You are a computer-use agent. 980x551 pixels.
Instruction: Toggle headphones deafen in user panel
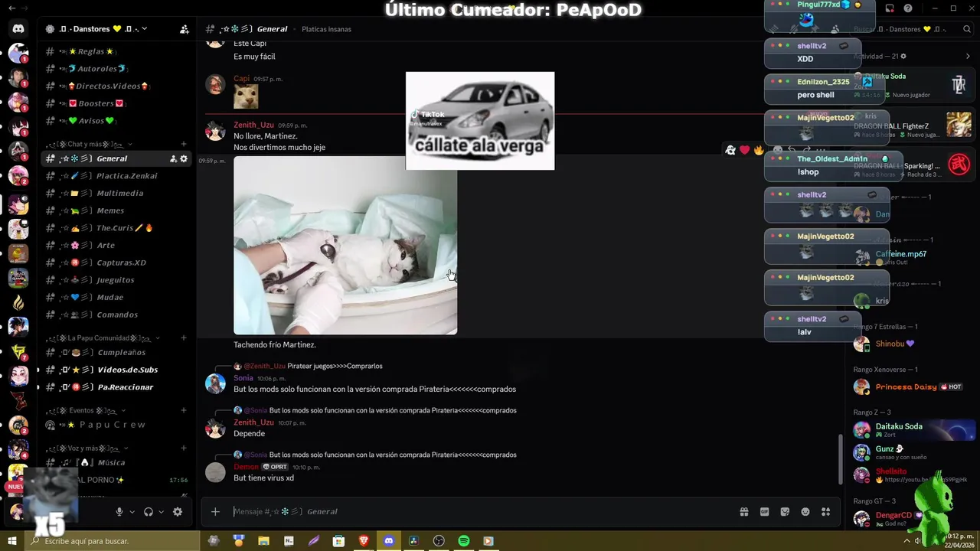(149, 512)
